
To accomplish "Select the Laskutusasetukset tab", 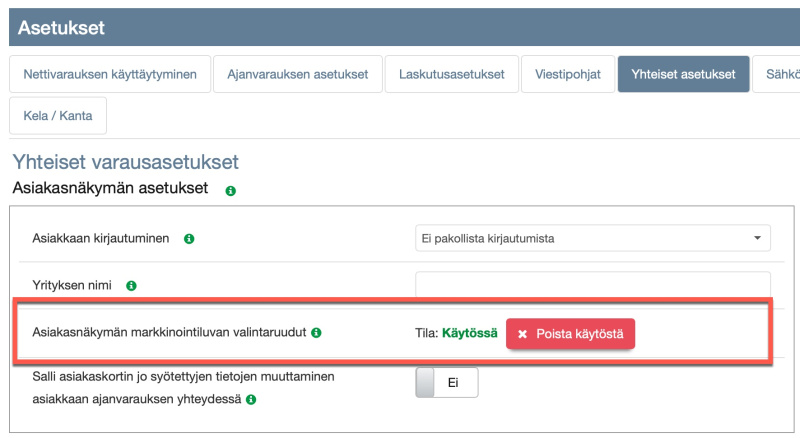I will tap(451, 74).
